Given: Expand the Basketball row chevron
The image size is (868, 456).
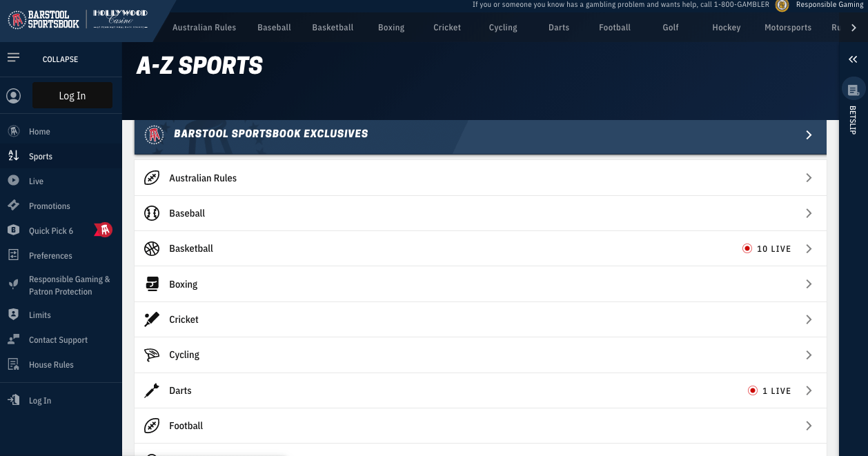Looking at the screenshot, I should tap(809, 248).
